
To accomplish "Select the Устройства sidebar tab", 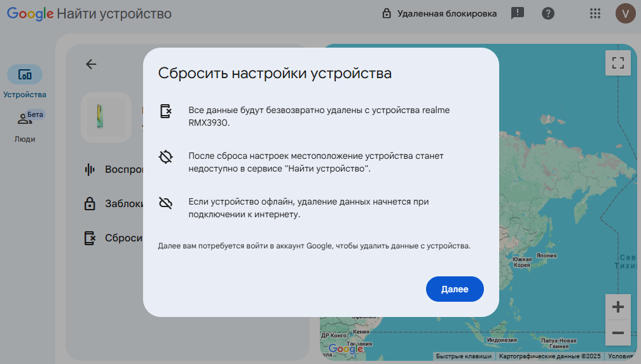I will pyautogui.click(x=25, y=82).
